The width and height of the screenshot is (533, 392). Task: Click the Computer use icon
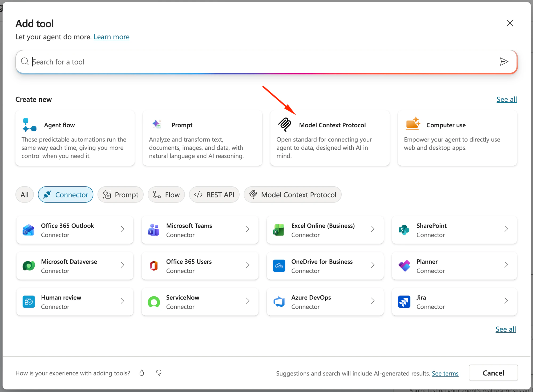click(413, 124)
